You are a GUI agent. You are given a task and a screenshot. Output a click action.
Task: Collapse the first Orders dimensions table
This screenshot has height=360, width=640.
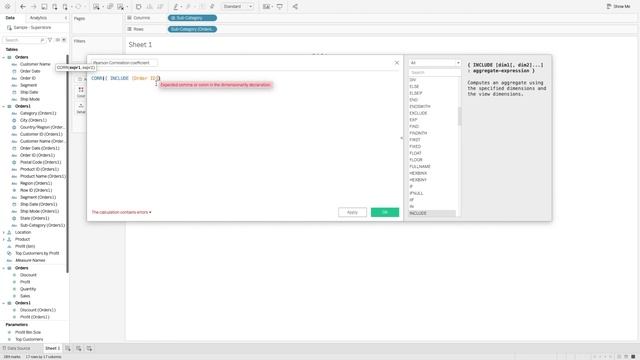(x=4, y=58)
